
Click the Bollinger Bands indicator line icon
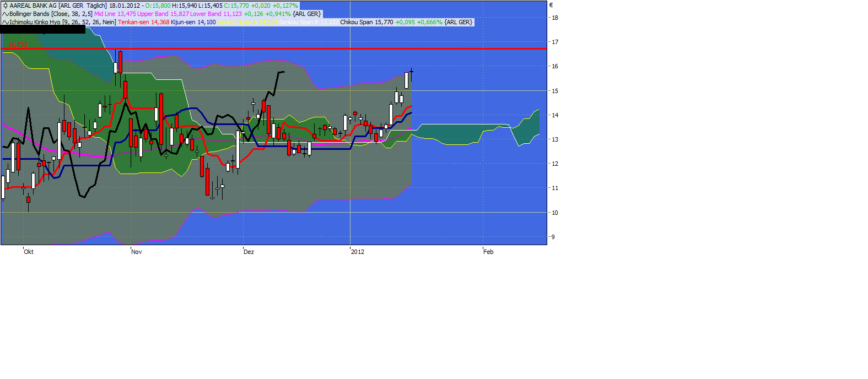[5, 14]
